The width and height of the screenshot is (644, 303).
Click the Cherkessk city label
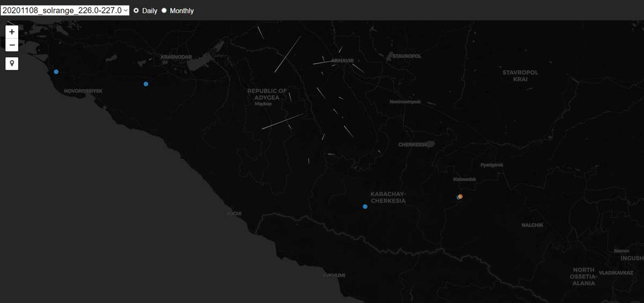pos(413,145)
